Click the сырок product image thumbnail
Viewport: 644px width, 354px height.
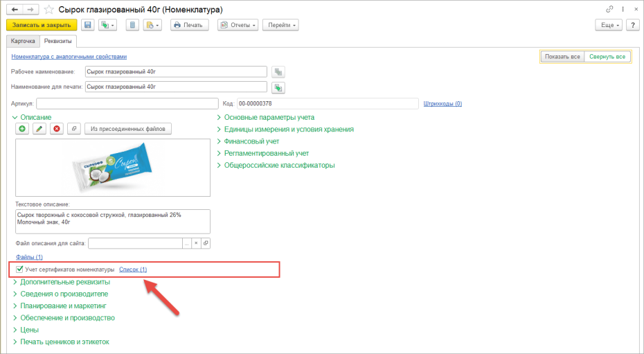tap(113, 168)
